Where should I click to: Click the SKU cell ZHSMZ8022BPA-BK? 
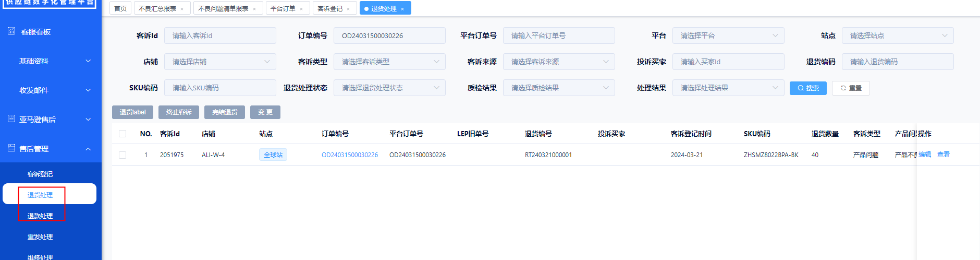click(x=771, y=155)
